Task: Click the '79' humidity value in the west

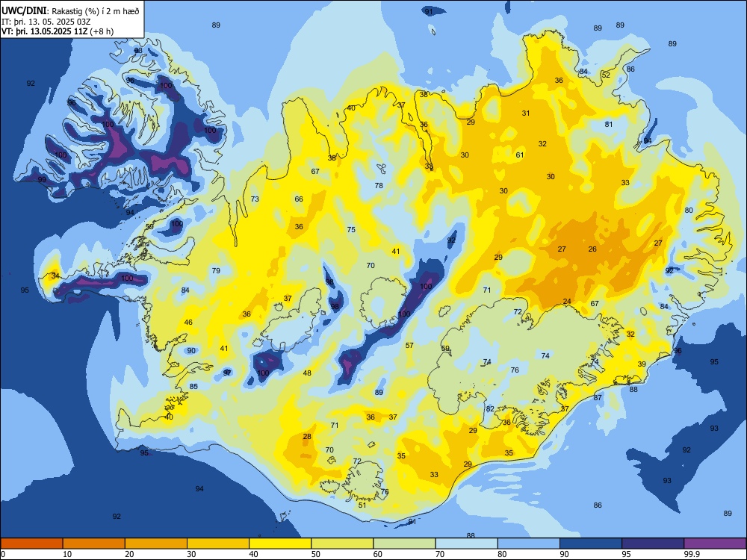Action: point(216,271)
